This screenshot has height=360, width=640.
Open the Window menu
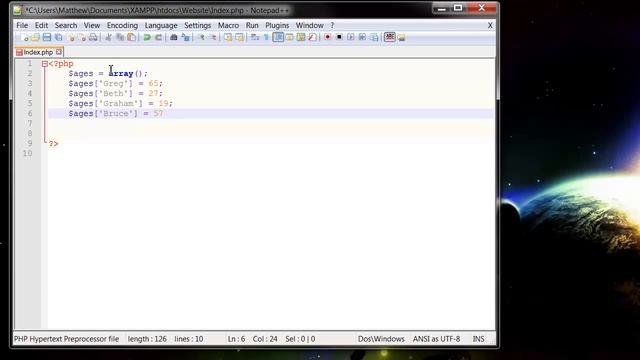coord(309,25)
